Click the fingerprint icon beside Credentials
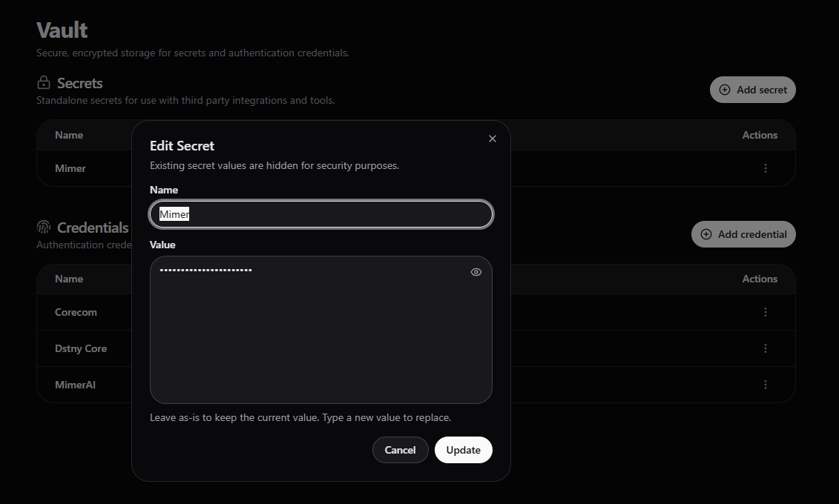This screenshot has width=839, height=504. (44, 228)
